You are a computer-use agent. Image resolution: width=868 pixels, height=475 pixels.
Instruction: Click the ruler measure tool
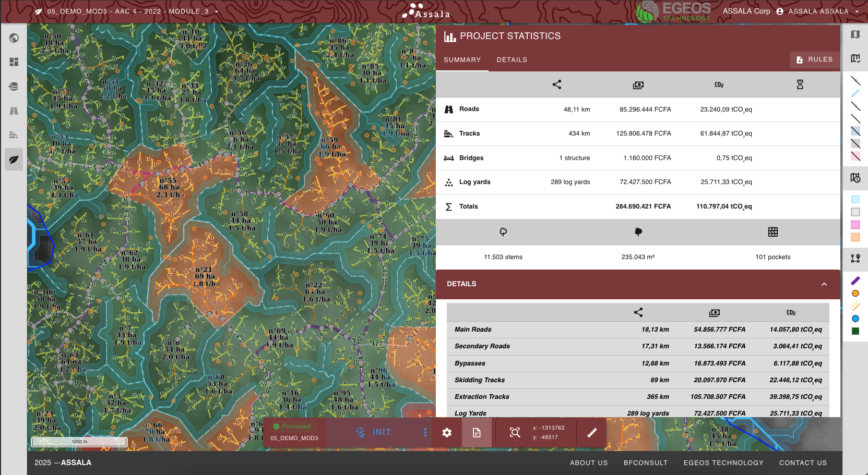pyautogui.click(x=592, y=433)
